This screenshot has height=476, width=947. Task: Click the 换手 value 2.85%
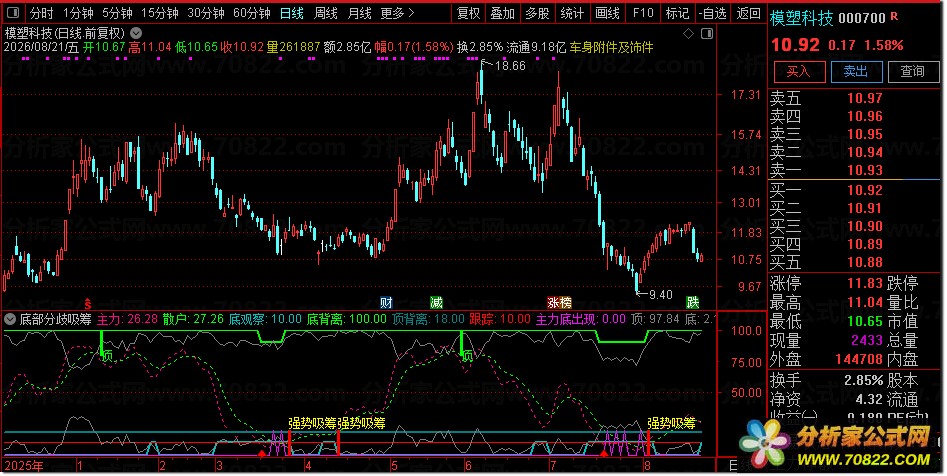(864, 381)
